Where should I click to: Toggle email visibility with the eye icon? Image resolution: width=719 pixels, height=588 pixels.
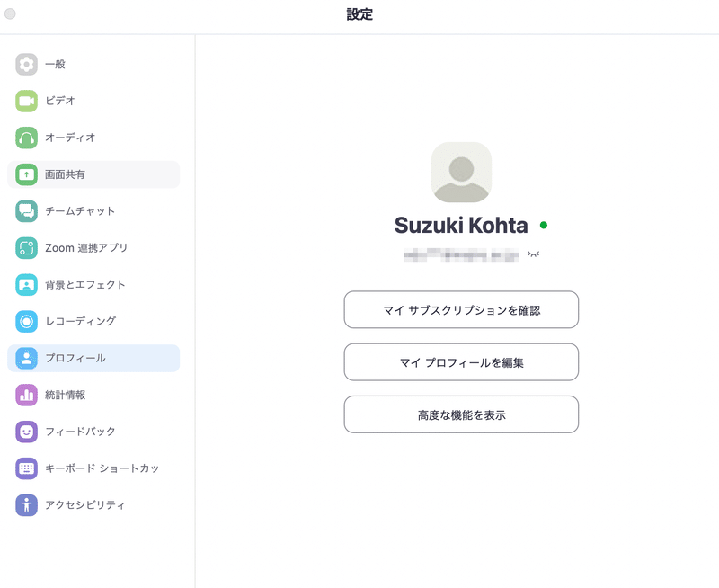pos(533,254)
